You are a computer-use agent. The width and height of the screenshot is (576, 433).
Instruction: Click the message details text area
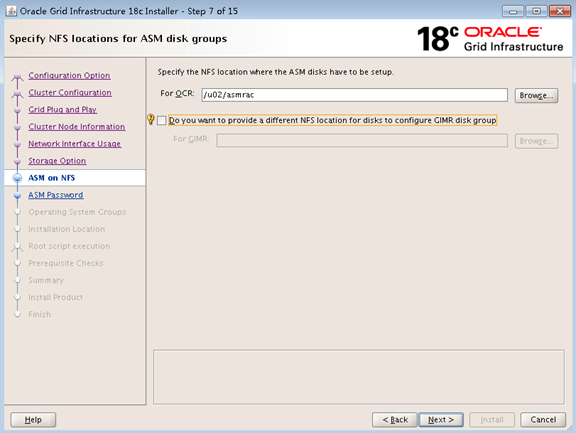tap(359, 377)
